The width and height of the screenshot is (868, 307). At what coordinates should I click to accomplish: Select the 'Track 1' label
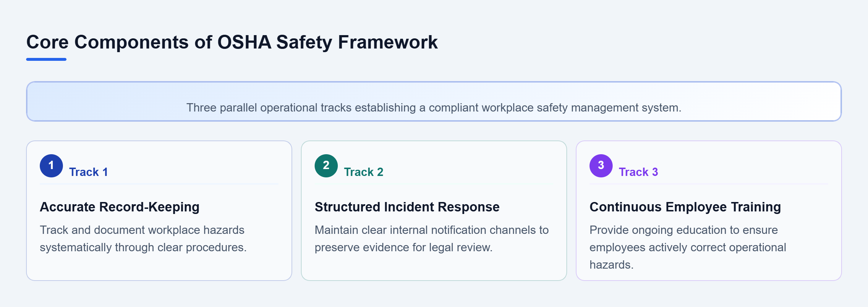tap(89, 172)
